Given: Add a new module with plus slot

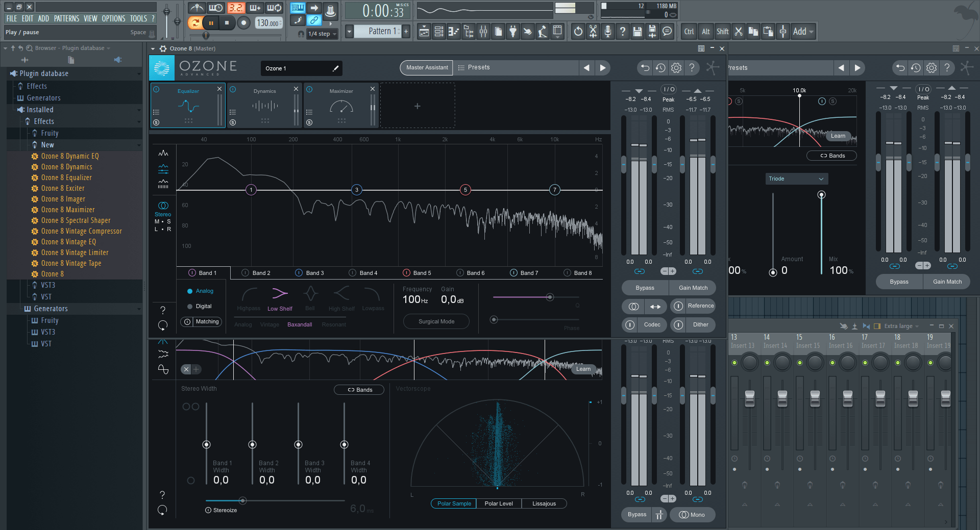Looking at the screenshot, I should [x=417, y=106].
